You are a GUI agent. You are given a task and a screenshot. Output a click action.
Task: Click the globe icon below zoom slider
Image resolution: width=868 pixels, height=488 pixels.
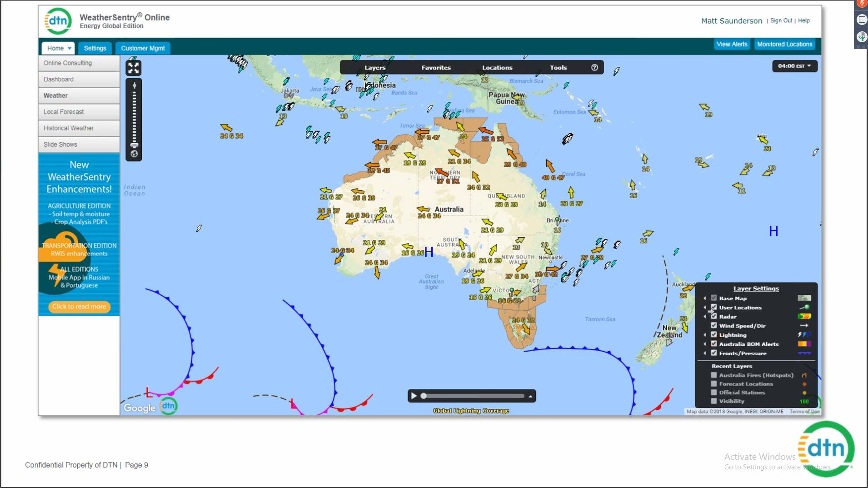click(134, 154)
